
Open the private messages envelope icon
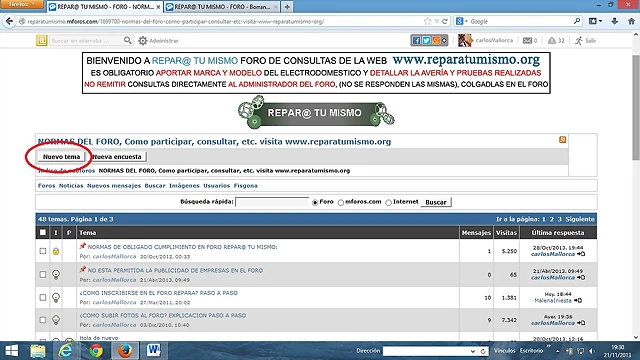pos(527,40)
